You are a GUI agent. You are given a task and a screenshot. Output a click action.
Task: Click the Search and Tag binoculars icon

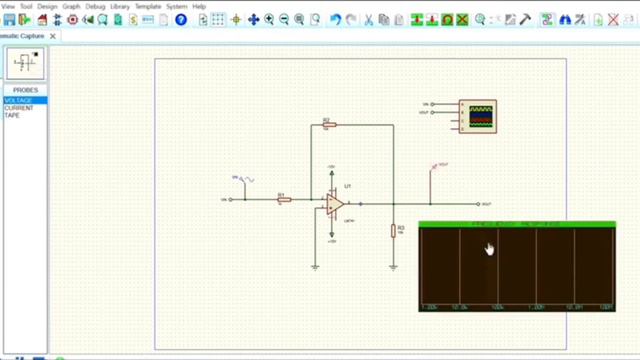point(565,20)
